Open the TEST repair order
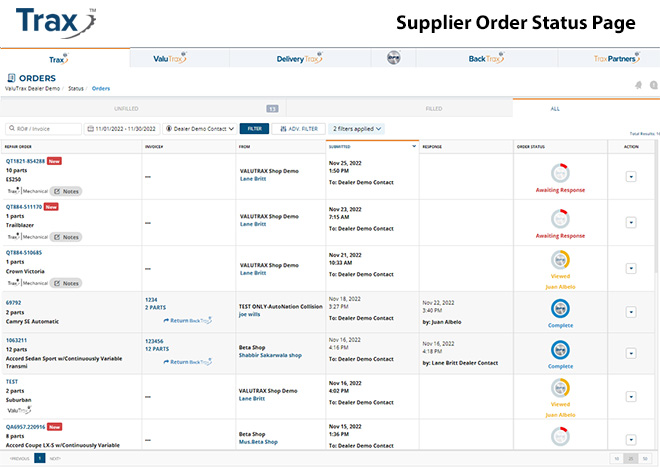 [12, 382]
